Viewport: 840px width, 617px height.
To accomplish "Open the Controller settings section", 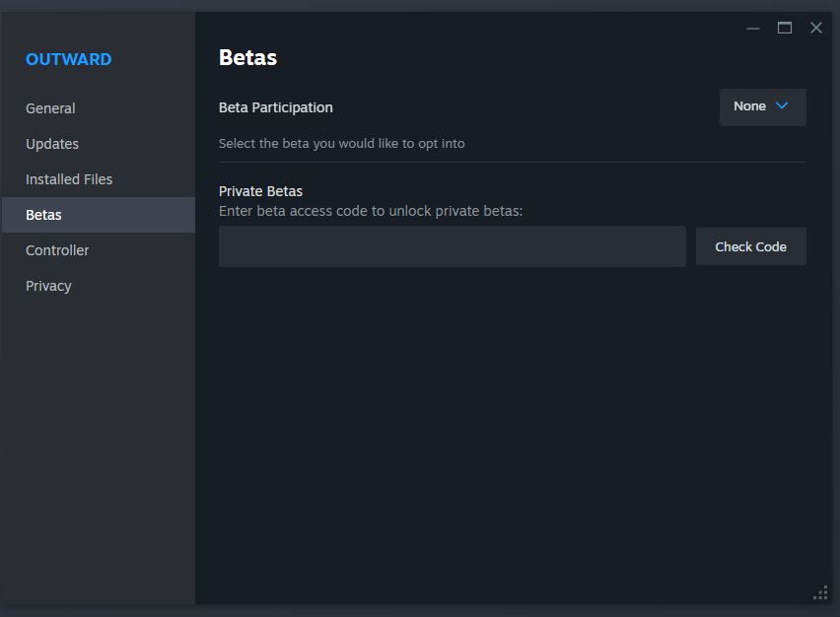I will pyautogui.click(x=57, y=250).
